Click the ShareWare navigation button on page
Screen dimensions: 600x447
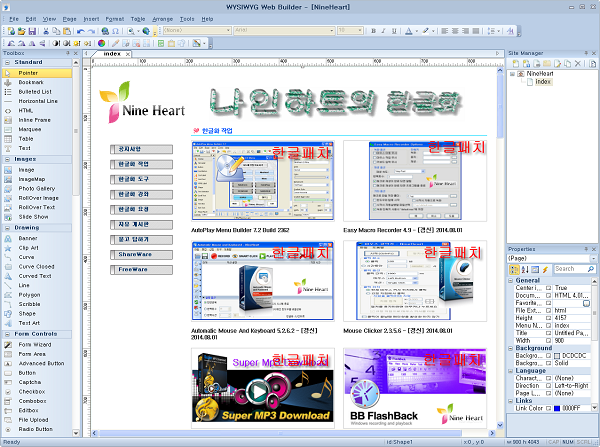[141, 254]
